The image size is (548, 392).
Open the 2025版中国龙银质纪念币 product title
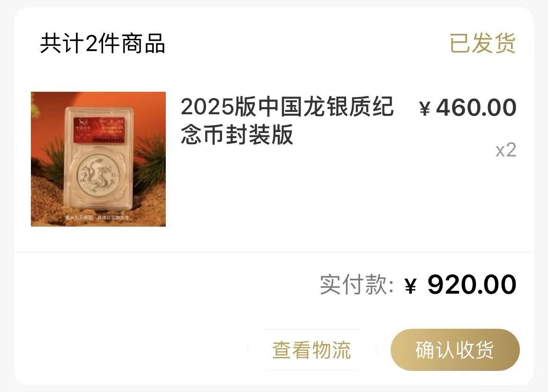click(287, 121)
